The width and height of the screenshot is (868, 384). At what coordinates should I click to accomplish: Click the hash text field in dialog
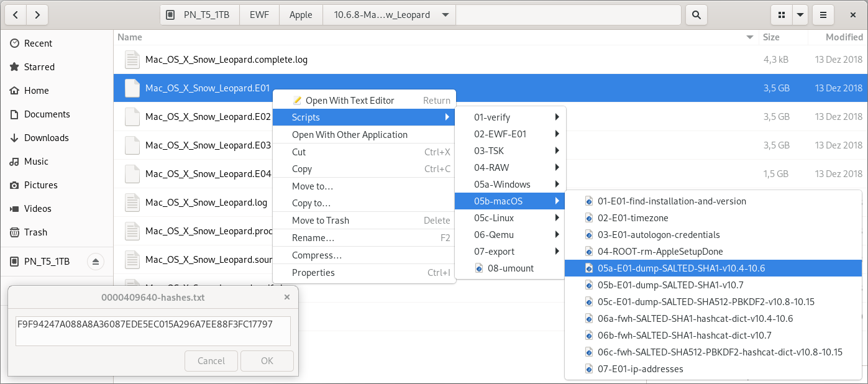pyautogui.click(x=153, y=331)
